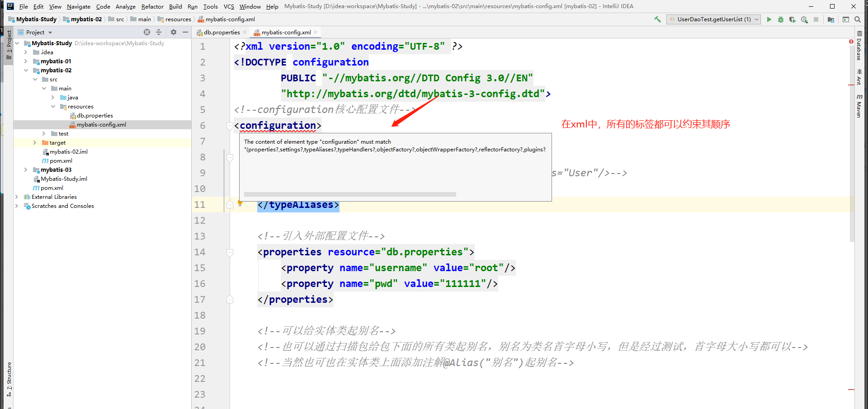The height and width of the screenshot is (409, 868).
Task: Open Project panel settings gear
Action: click(174, 32)
